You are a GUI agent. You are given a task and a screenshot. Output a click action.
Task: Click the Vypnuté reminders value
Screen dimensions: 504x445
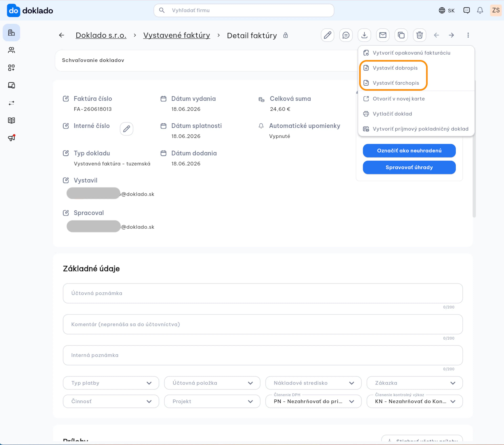click(279, 136)
